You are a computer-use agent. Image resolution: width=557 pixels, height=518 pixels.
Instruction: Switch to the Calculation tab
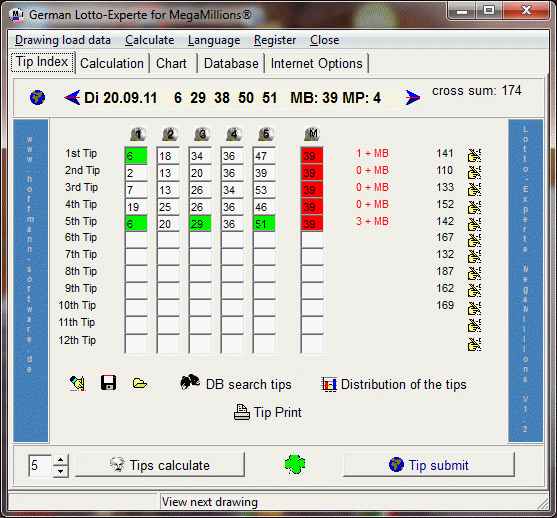(112, 64)
